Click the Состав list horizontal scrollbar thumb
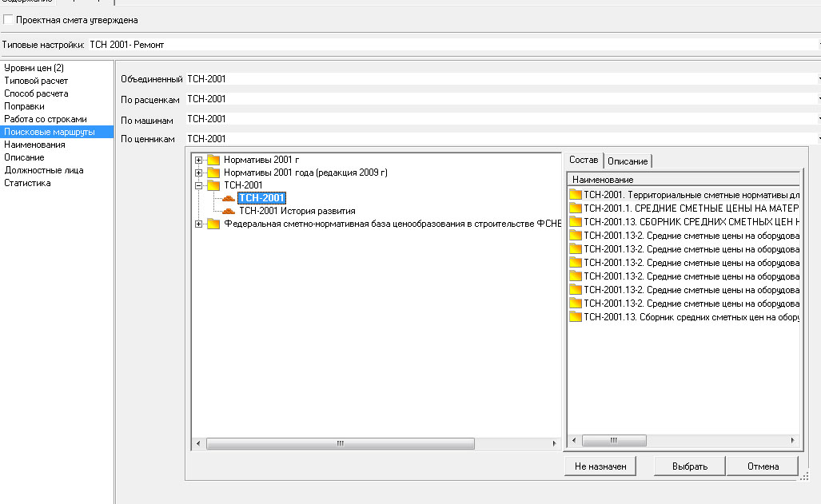821x504 pixels. click(614, 441)
